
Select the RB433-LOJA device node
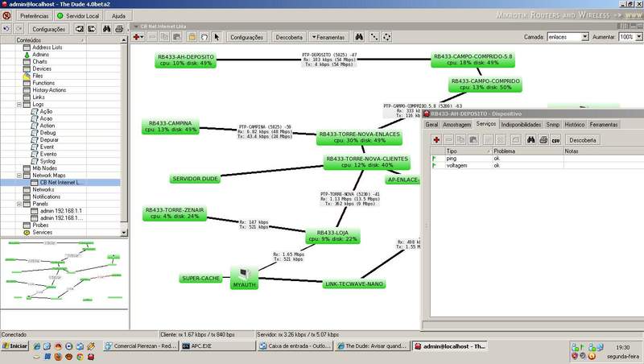point(332,235)
